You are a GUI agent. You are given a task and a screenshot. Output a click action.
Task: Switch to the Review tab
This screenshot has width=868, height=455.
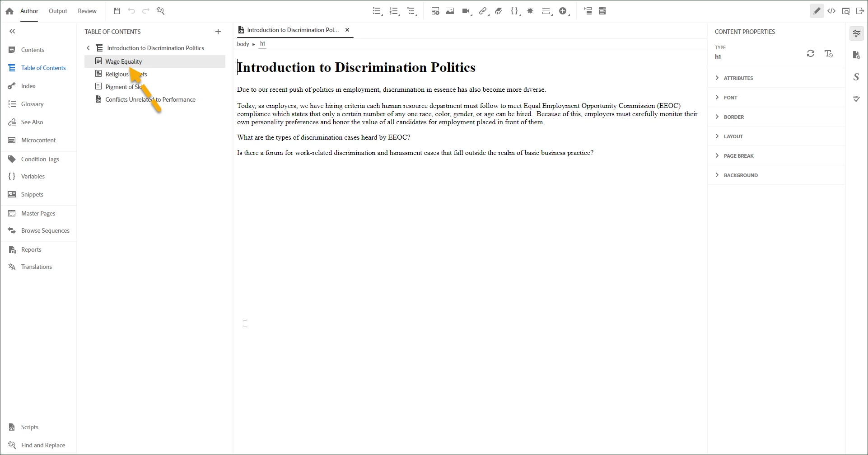pyautogui.click(x=87, y=11)
